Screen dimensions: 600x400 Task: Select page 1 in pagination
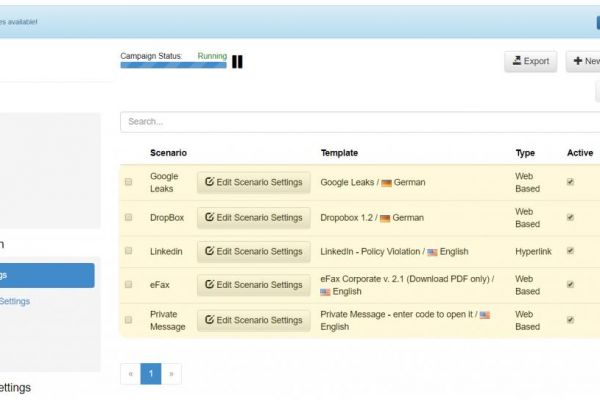click(151, 374)
